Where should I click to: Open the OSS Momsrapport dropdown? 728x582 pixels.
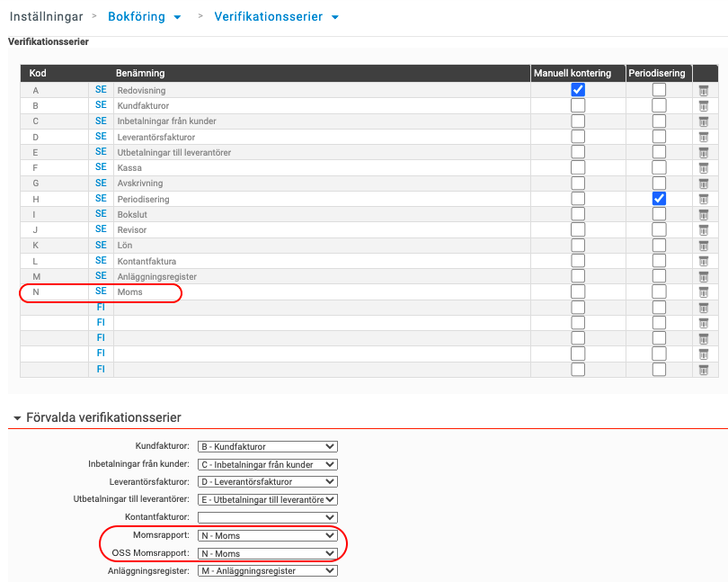tap(267, 553)
